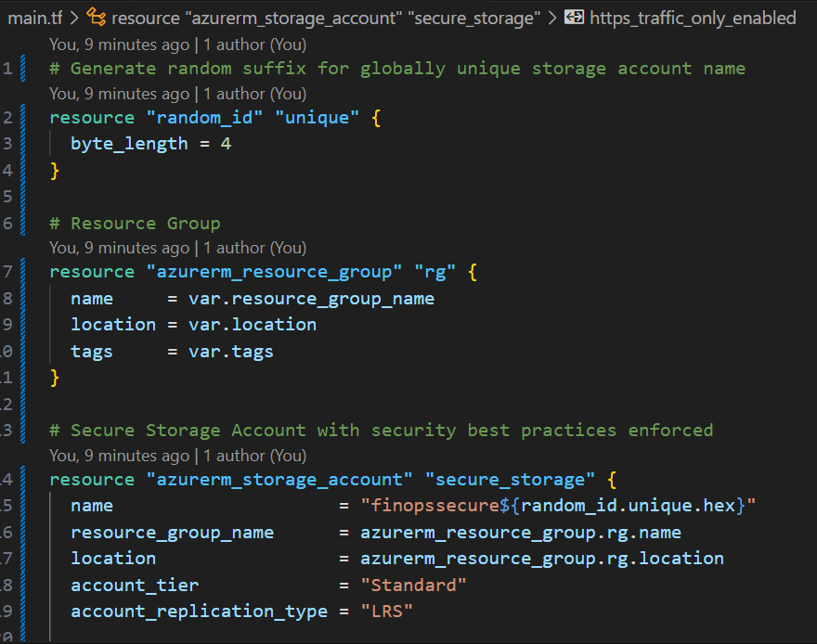The width and height of the screenshot is (817, 644).
Task: Click the https_traffic_only_enabled property icon in breadcrumb
Action: point(574,18)
